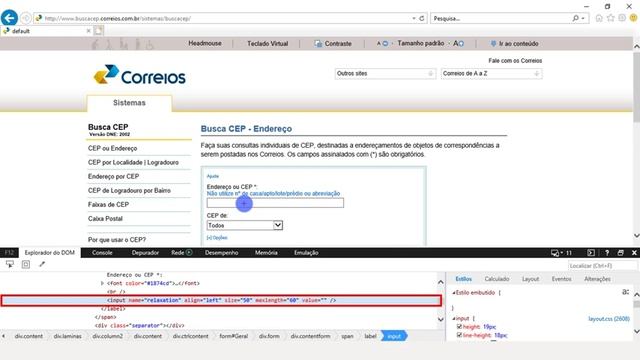
Task: Switch to the Depurador tab
Action: coord(145,253)
